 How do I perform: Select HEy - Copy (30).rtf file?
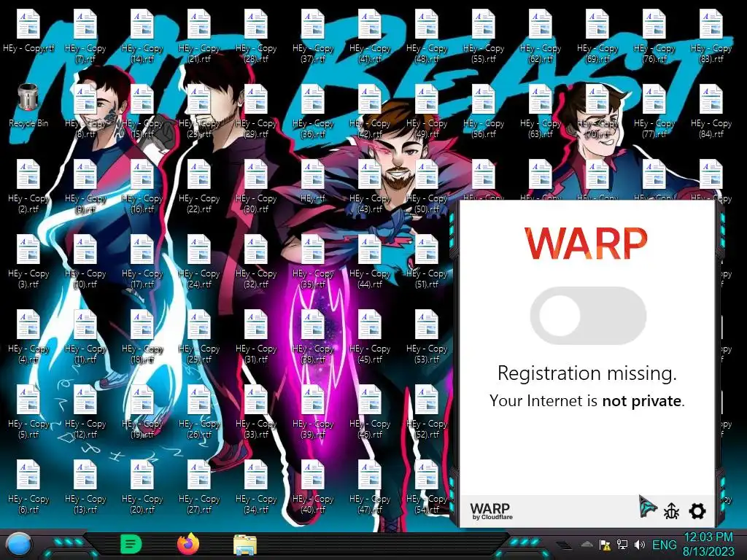click(256, 186)
